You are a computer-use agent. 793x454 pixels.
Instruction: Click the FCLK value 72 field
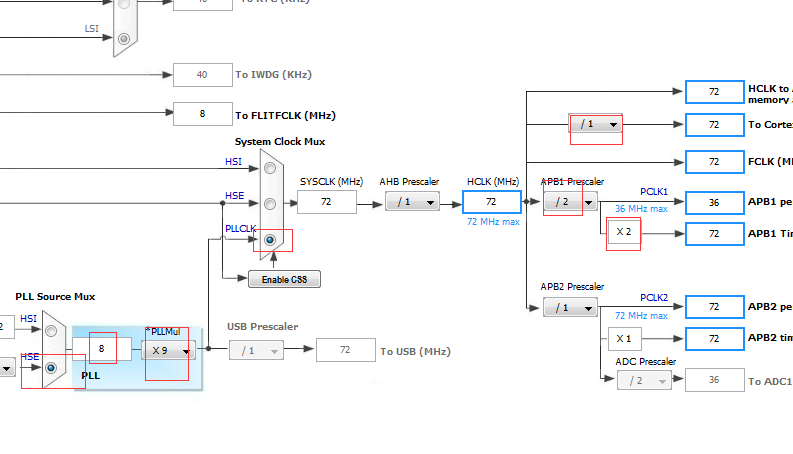(715, 162)
